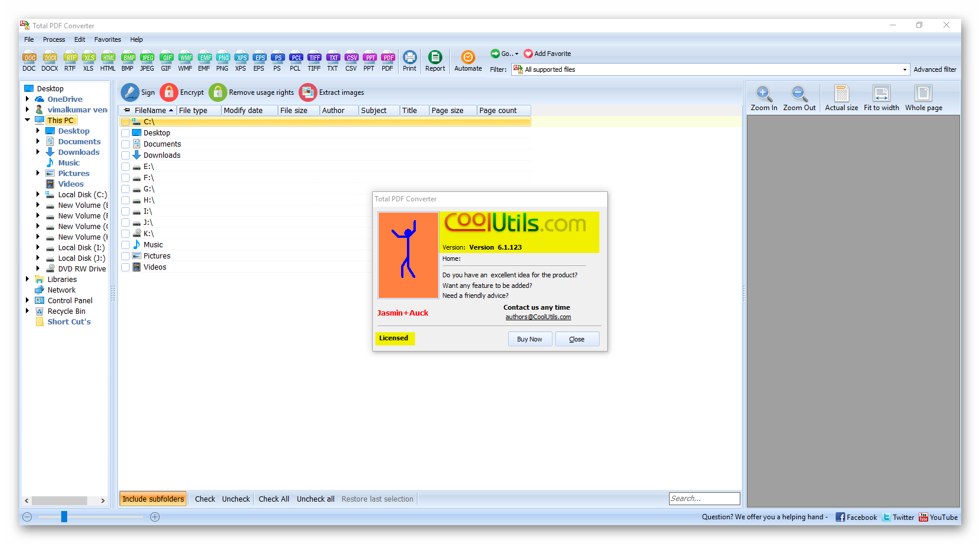Select the EPS format icon

tap(259, 61)
